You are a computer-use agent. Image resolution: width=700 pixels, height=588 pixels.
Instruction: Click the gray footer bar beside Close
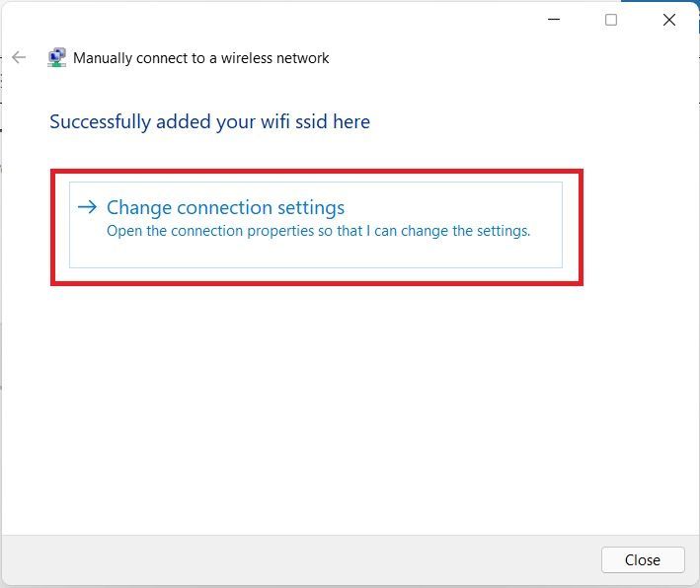(299, 560)
